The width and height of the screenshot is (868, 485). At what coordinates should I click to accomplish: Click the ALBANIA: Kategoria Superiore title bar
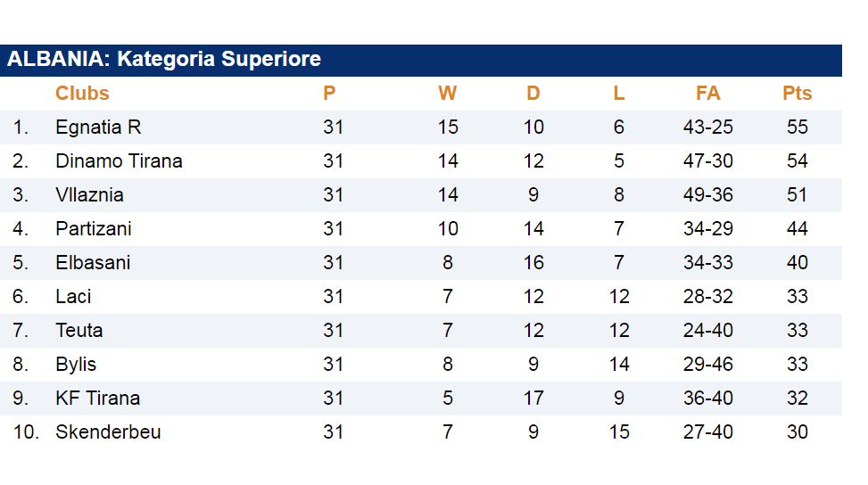(x=164, y=60)
